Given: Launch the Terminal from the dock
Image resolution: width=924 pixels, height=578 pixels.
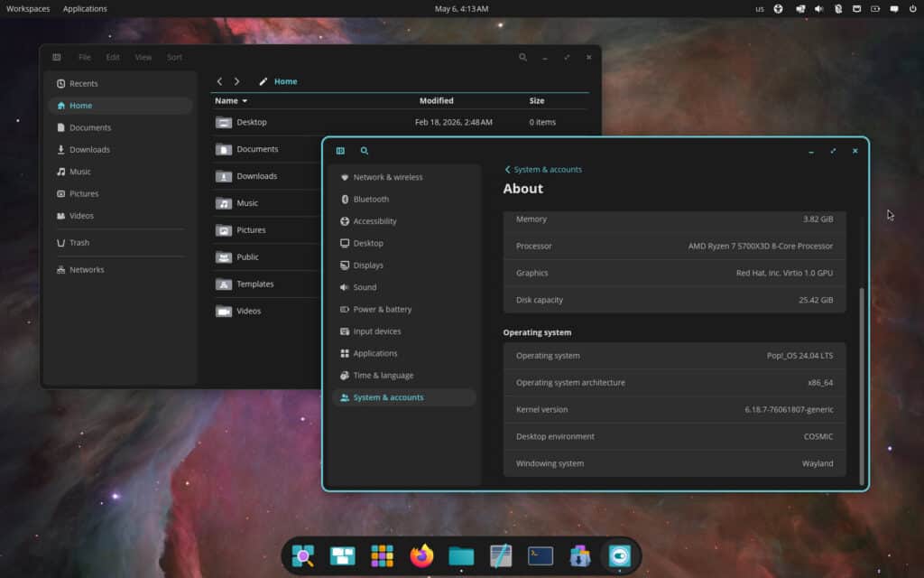Looking at the screenshot, I should [541, 555].
